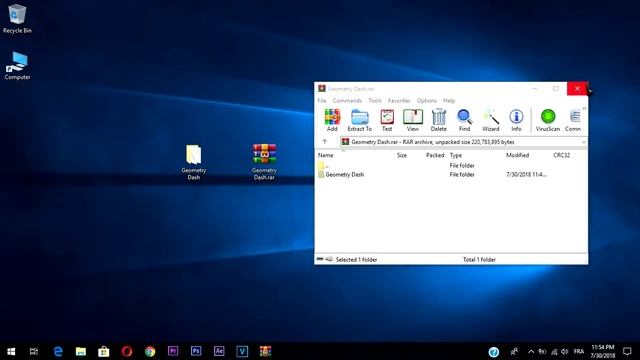Select the parent '..' folder row
640x360 pixels.
pyautogui.click(x=451, y=166)
